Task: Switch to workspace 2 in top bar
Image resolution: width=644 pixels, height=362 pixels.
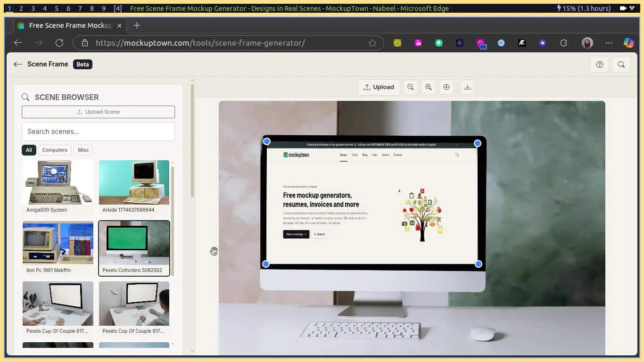Action: (x=21, y=8)
